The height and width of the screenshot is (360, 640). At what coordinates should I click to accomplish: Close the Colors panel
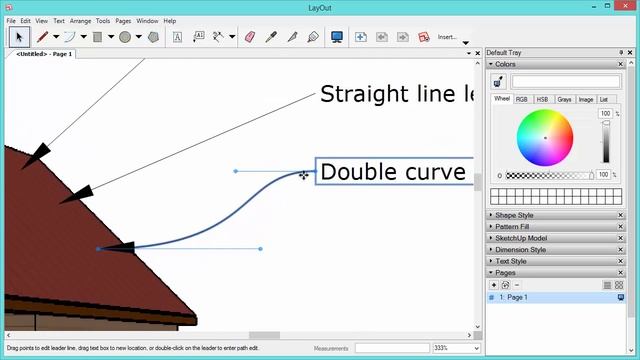coord(620,64)
